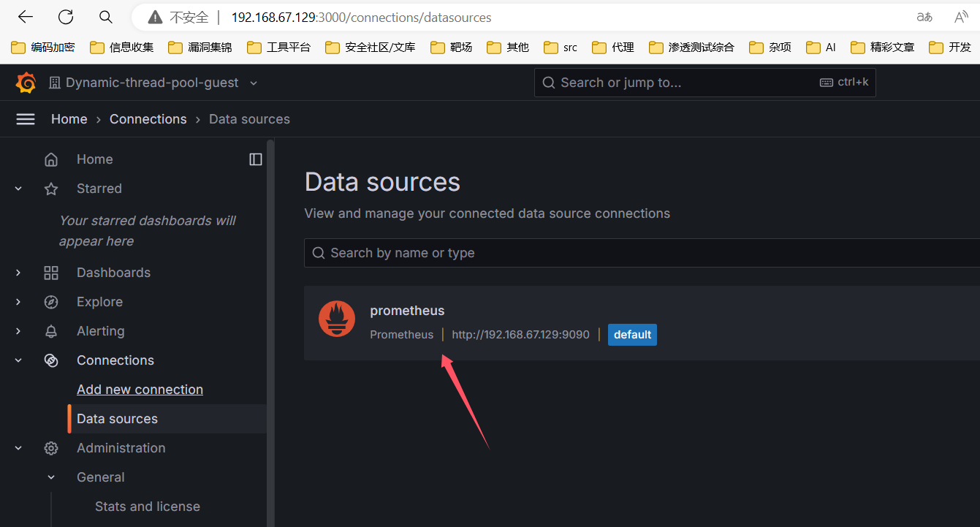This screenshot has height=527, width=980.
Task: Toggle the hamburger menu icon
Action: click(x=26, y=119)
